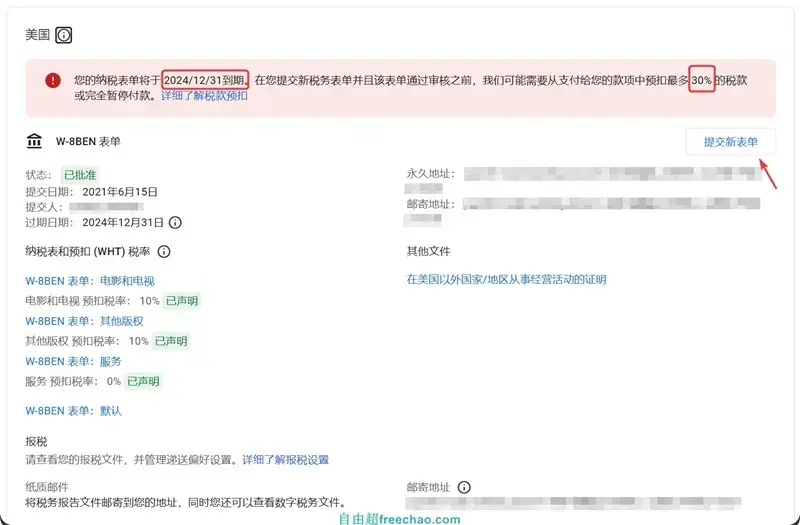Click 已声明 badge for 电影和电视 预扣税率
The image size is (800, 525).
182,301
